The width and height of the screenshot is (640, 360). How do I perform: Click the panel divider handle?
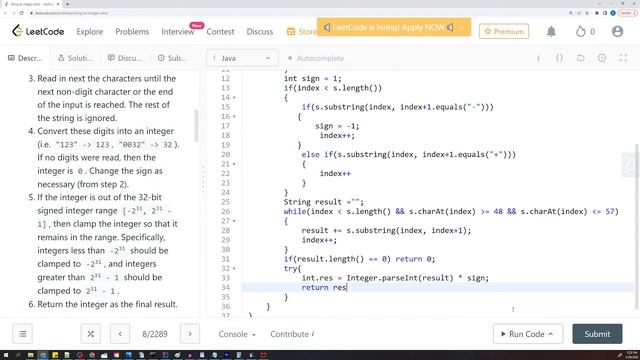click(x=203, y=180)
